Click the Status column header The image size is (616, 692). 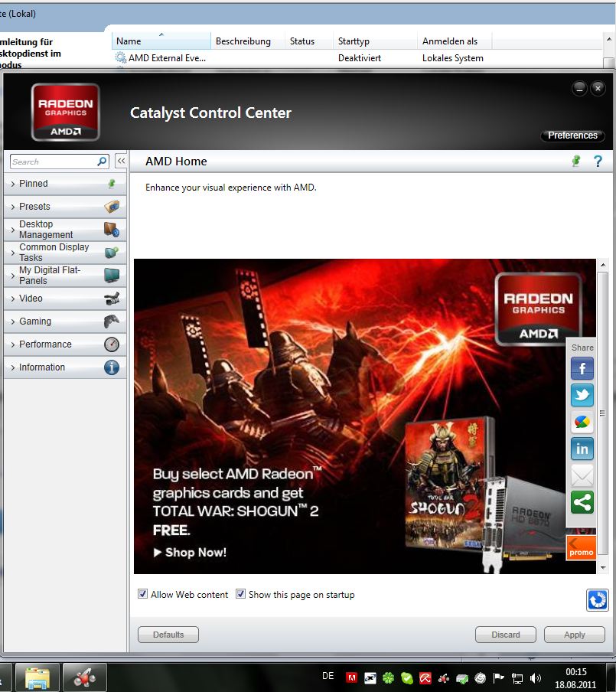(309, 41)
